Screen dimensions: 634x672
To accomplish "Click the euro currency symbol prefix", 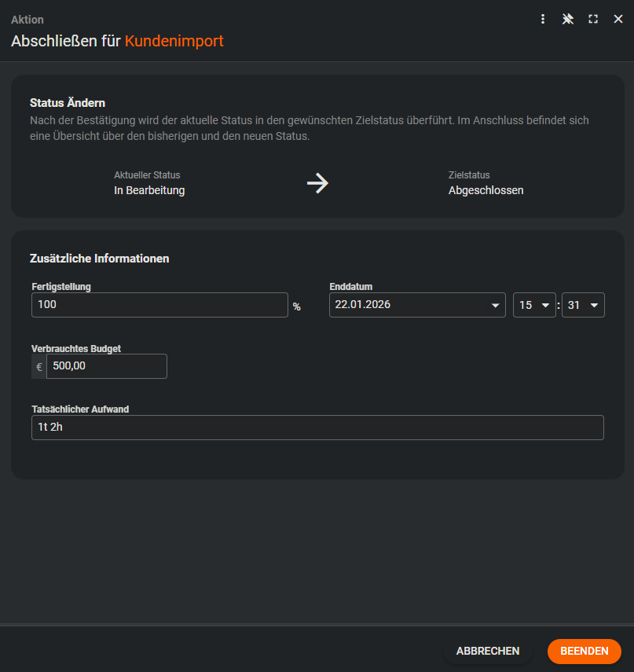I will pos(39,366).
